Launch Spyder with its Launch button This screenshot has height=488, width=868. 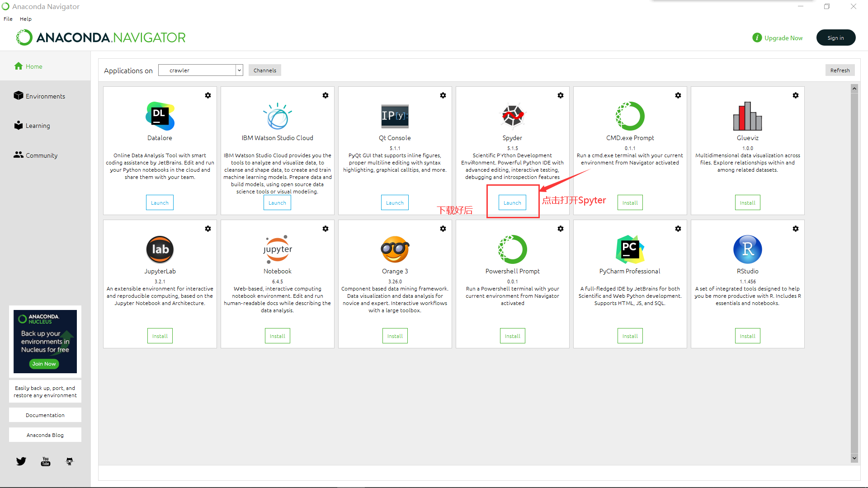tap(512, 203)
